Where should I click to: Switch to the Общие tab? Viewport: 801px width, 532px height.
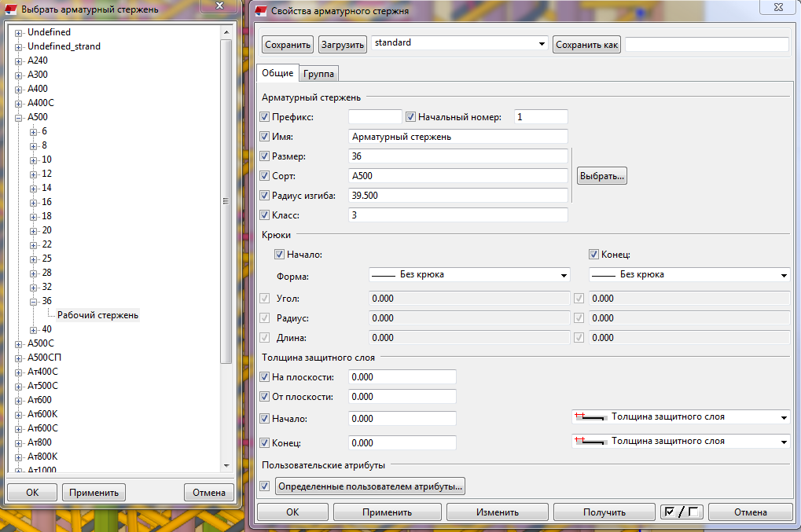[277, 73]
